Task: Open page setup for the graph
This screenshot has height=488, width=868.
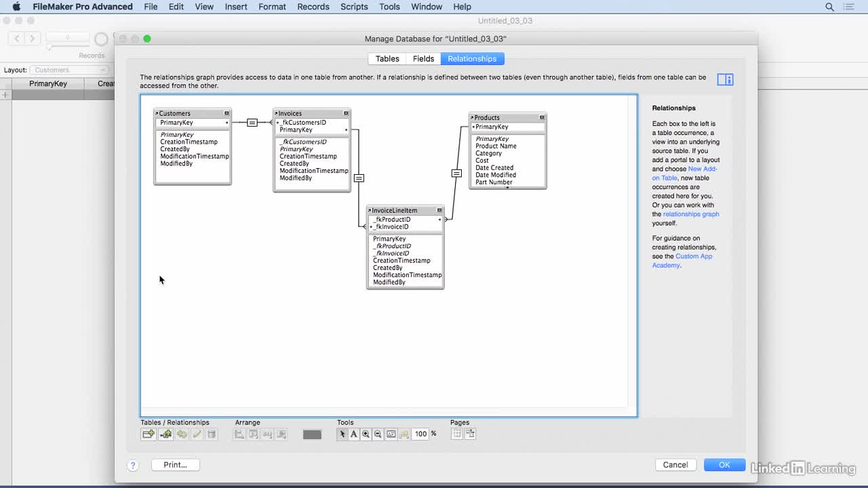Action: coord(471,434)
